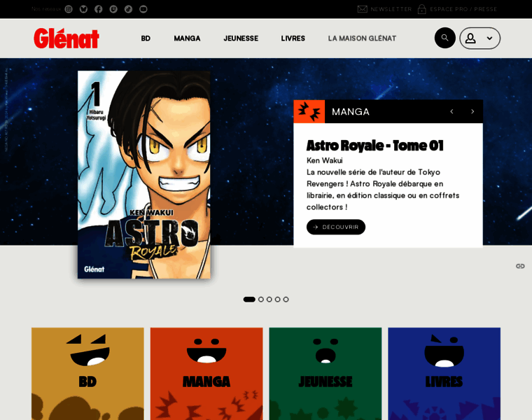Open Glénat's Instagram page icon
Image resolution: width=532 pixels, height=420 pixels.
coord(69,9)
